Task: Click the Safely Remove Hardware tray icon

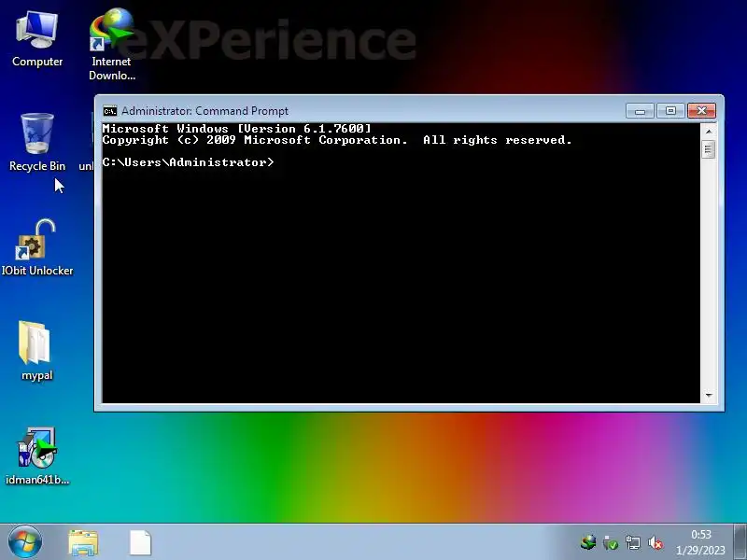Action: (611, 542)
